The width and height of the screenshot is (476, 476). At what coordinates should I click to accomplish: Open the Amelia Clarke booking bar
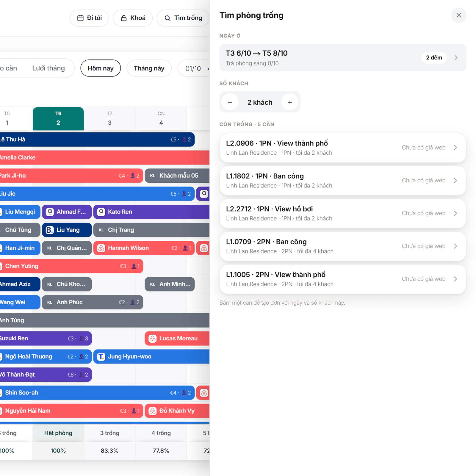pyautogui.click(x=105, y=158)
